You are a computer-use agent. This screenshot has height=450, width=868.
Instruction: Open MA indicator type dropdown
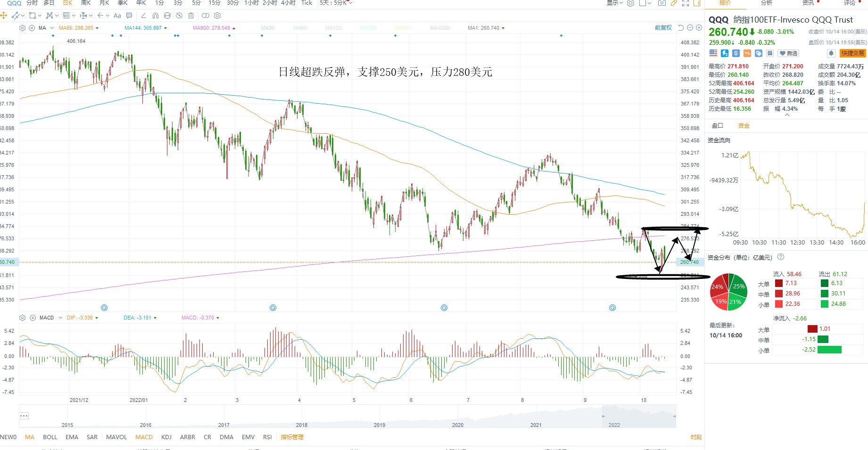(52, 28)
